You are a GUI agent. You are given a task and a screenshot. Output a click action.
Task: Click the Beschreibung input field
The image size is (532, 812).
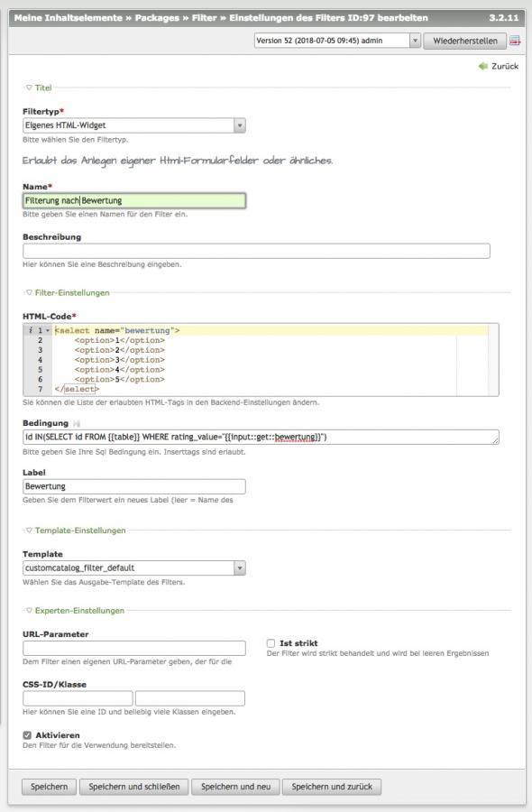pos(256,251)
